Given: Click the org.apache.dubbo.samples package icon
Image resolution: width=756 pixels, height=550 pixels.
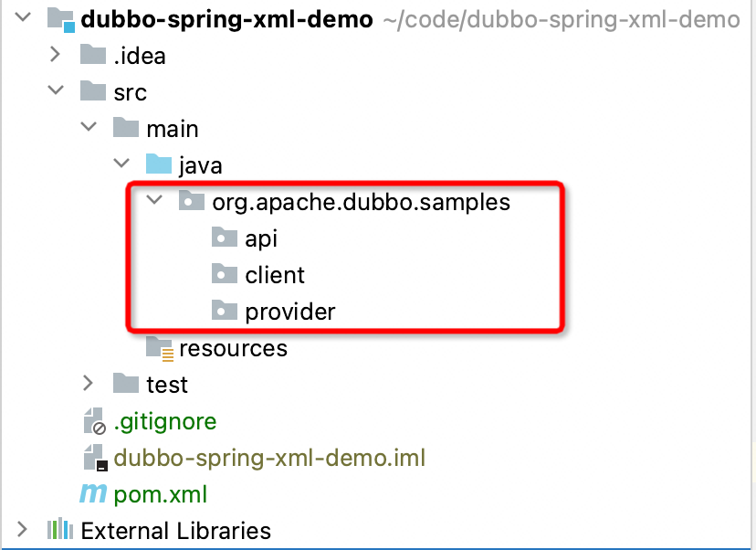Looking at the screenshot, I should [x=192, y=202].
